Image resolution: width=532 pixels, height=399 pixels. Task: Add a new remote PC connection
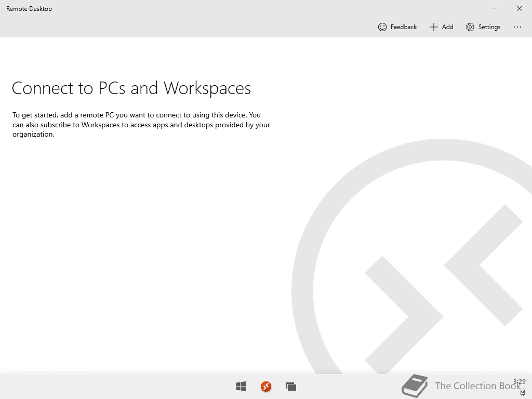pyautogui.click(x=442, y=27)
